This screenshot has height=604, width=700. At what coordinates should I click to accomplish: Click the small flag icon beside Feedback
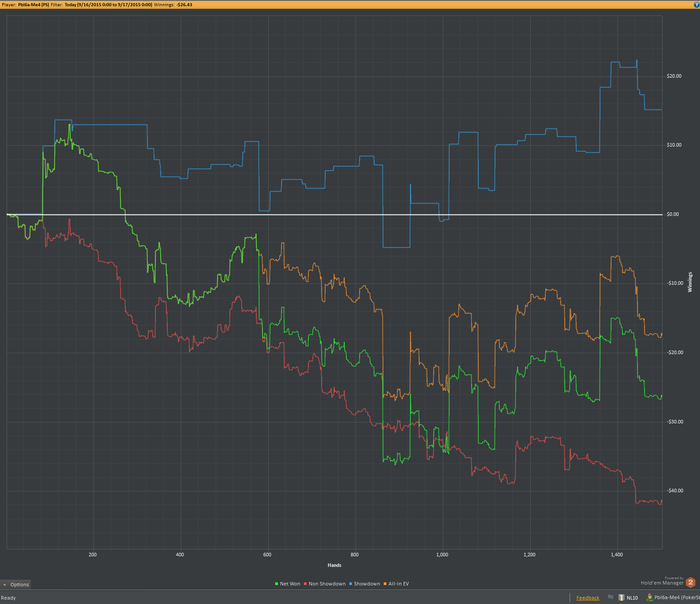pos(610,597)
